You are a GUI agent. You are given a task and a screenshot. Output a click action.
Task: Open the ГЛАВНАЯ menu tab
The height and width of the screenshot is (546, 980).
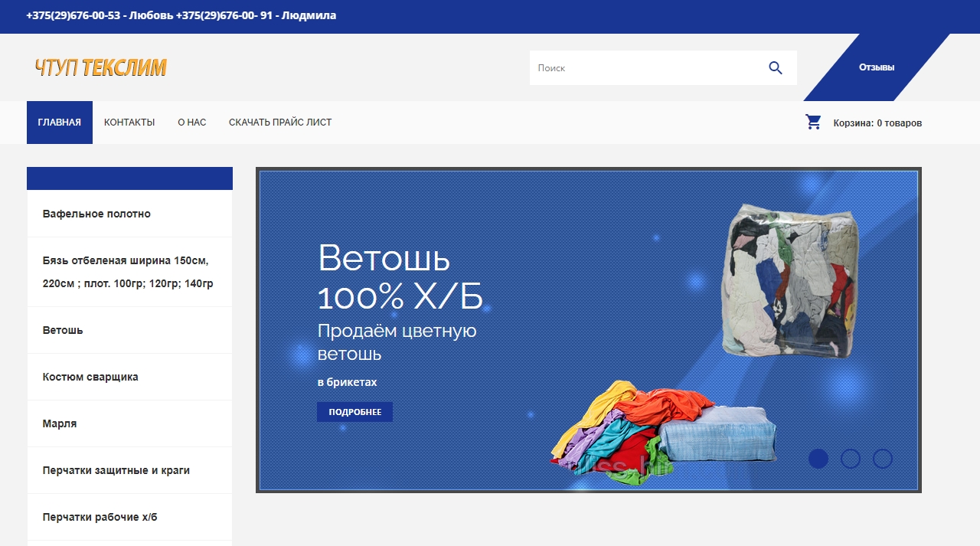(x=60, y=123)
